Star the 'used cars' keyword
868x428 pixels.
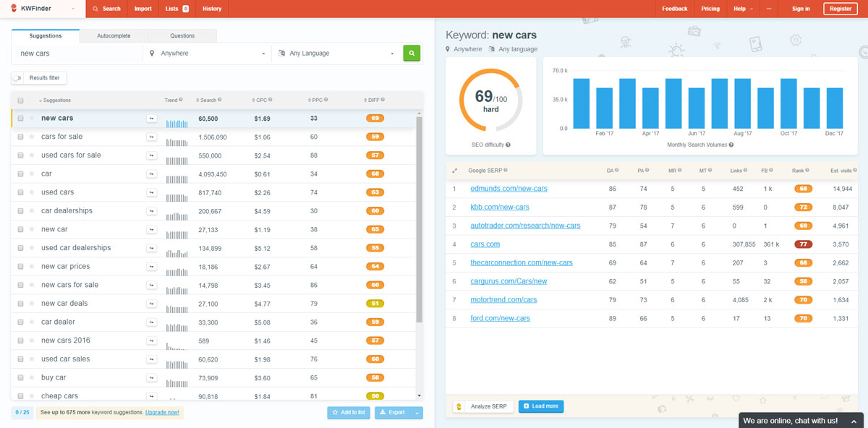31,192
